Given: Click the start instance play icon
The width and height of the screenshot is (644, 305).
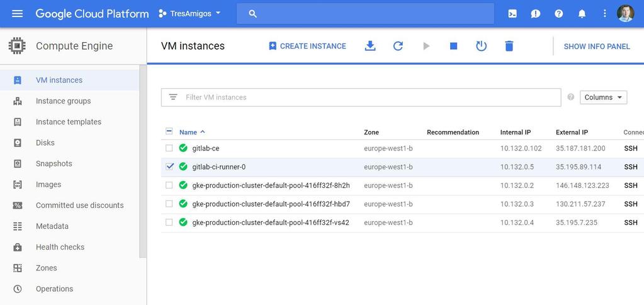Looking at the screenshot, I should [426, 46].
